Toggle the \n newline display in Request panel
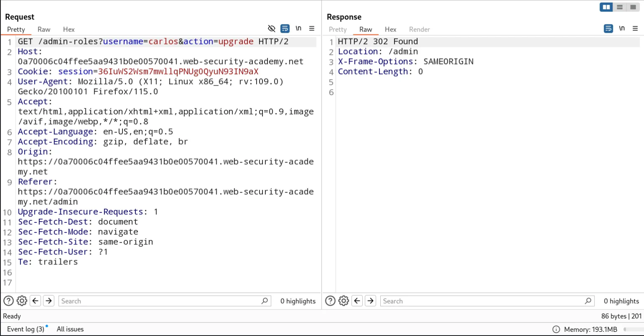This screenshot has height=336, width=644. click(299, 28)
